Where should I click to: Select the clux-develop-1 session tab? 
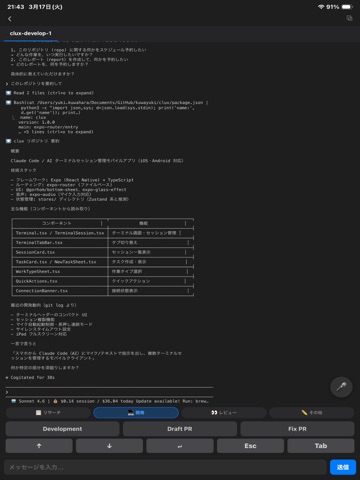(x=31, y=33)
